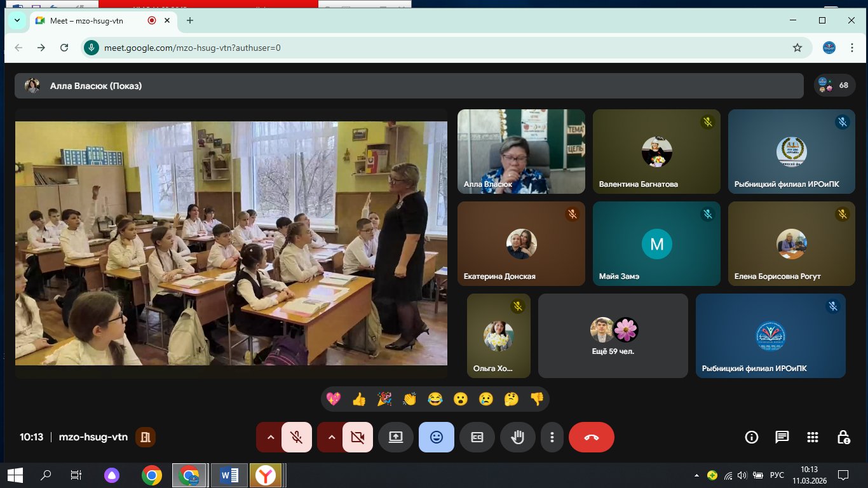Image resolution: width=868 pixels, height=488 pixels.
Task: Show participants list with 68 people
Action: (x=834, y=85)
